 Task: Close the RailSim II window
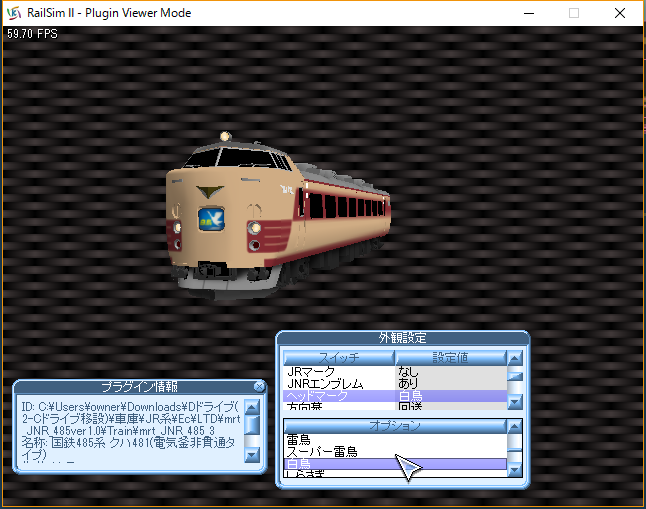tap(620, 13)
